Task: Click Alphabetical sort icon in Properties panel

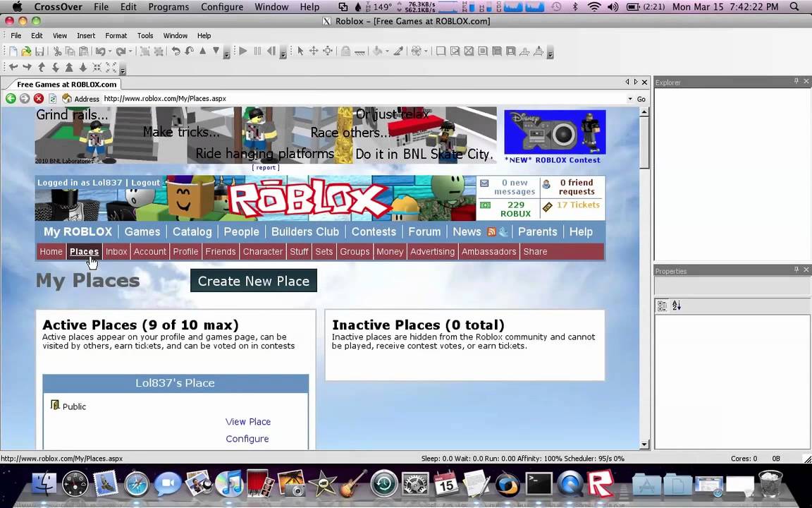Action: click(677, 306)
